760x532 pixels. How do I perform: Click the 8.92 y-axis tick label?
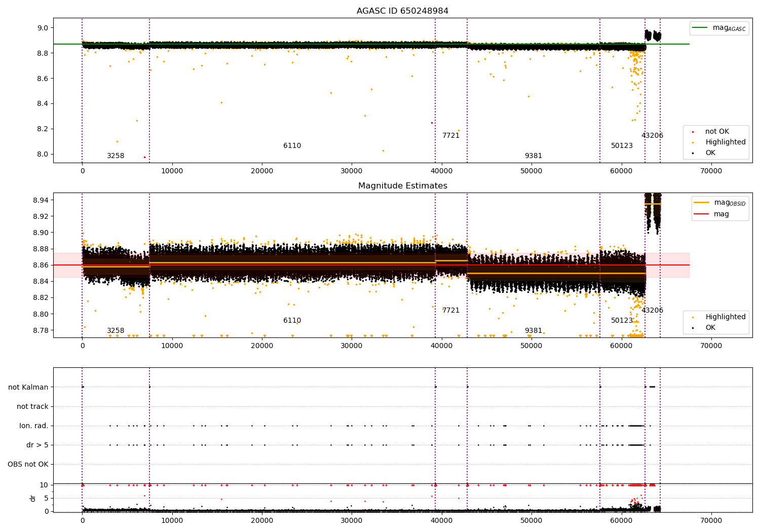click(x=41, y=217)
